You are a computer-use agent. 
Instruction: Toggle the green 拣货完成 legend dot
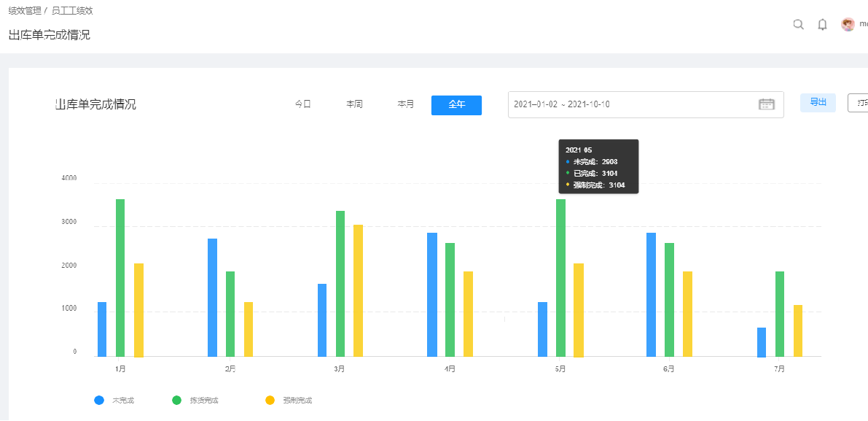point(176,400)
